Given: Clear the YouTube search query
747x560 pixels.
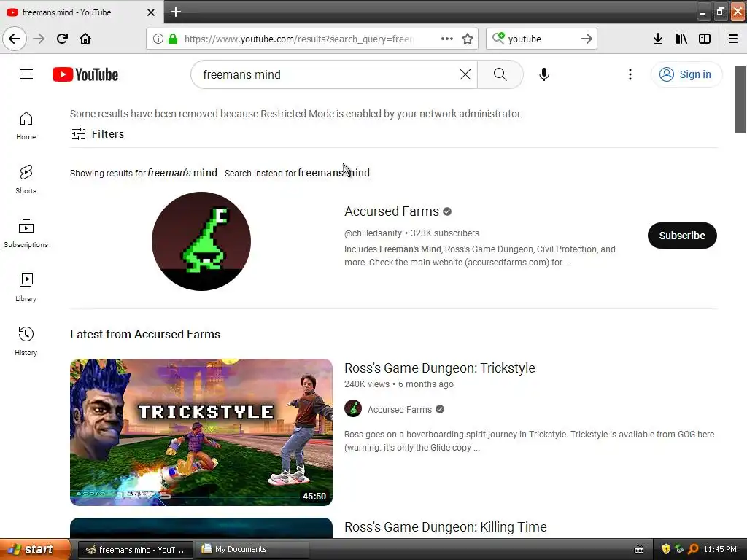Looking at the screenshot, I should pos(465,74).
